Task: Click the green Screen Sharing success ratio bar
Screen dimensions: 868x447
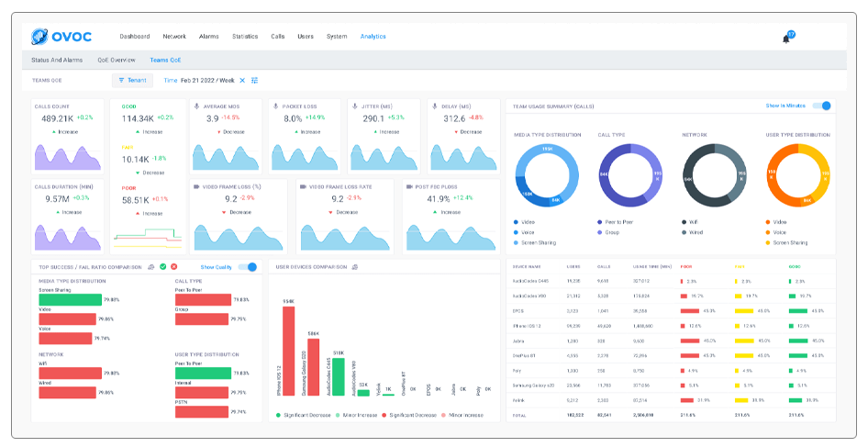Action: coord(71,299)
